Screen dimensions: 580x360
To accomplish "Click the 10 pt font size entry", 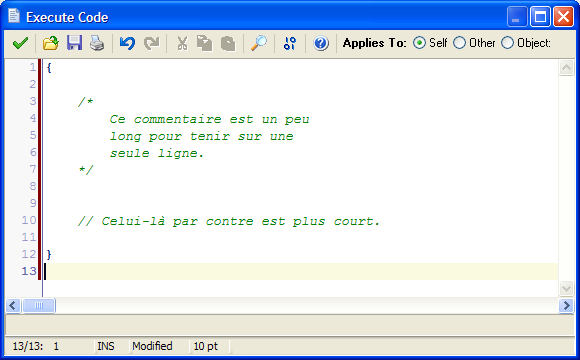I will (206, 346).
